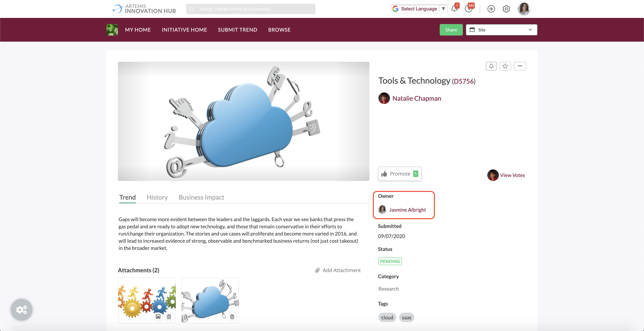
Task: Go to MY HOME
Action: 138,30
